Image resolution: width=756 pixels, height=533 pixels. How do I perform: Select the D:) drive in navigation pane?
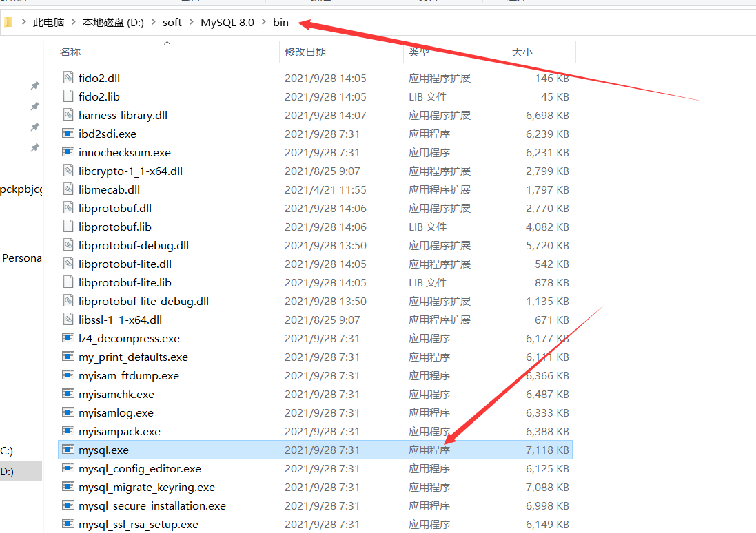tap(21, 471)
